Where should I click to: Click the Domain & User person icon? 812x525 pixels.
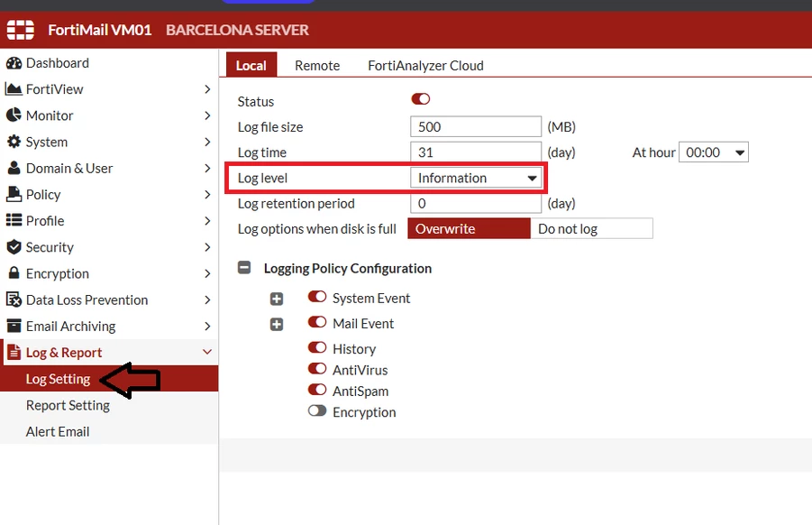tap(14, 168)
